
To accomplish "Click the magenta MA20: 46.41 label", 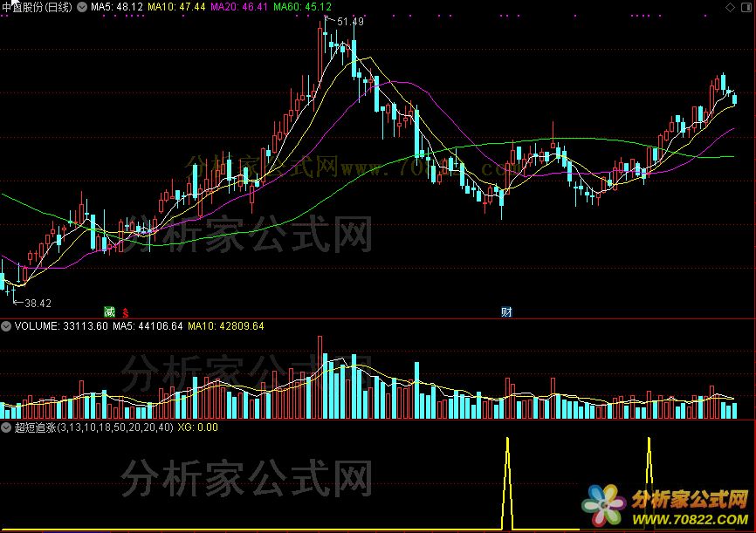I will coord(239,7).
